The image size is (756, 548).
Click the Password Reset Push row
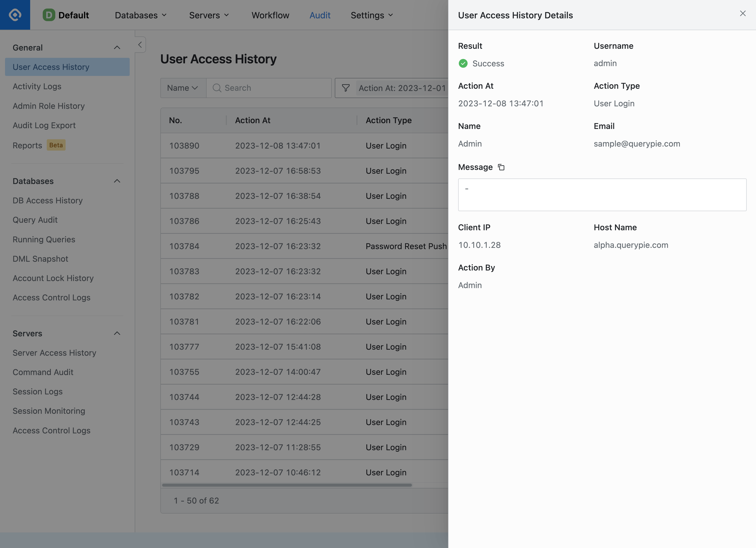304,246
